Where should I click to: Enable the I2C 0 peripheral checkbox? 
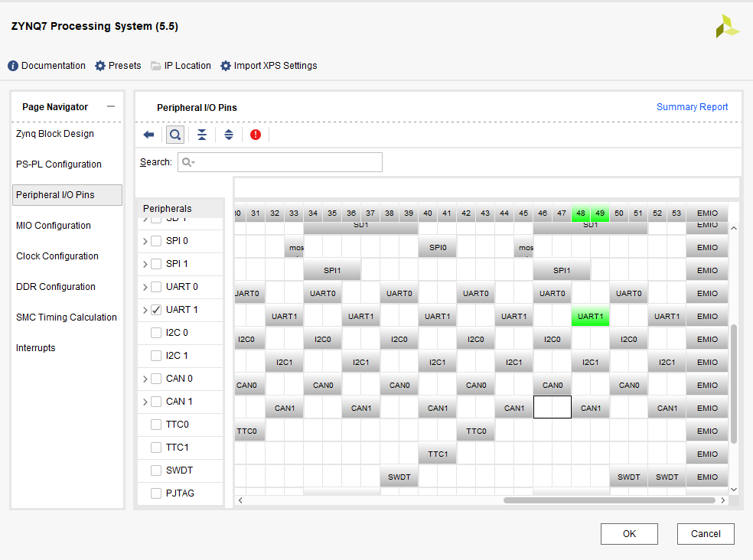click(156, 333)
